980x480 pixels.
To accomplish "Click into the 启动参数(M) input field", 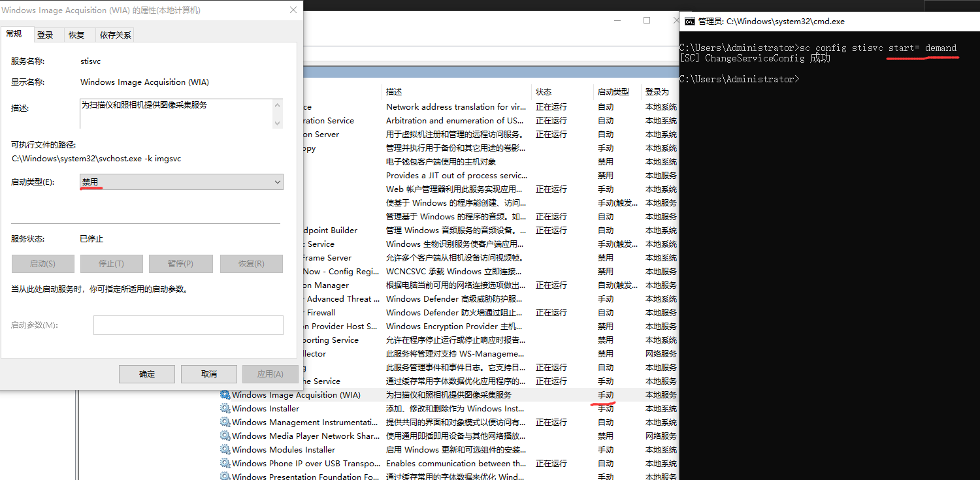I will [188, 325].
